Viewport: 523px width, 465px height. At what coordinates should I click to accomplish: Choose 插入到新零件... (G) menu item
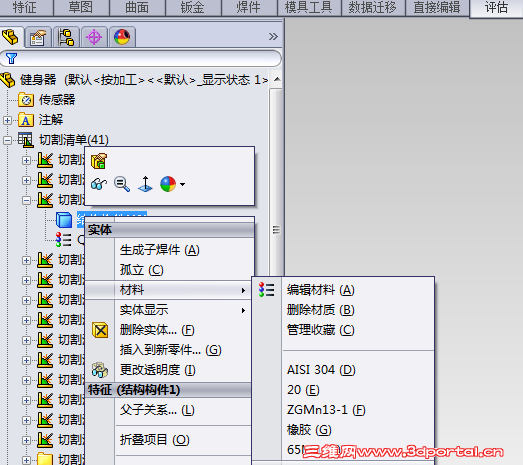click(170, 350)
